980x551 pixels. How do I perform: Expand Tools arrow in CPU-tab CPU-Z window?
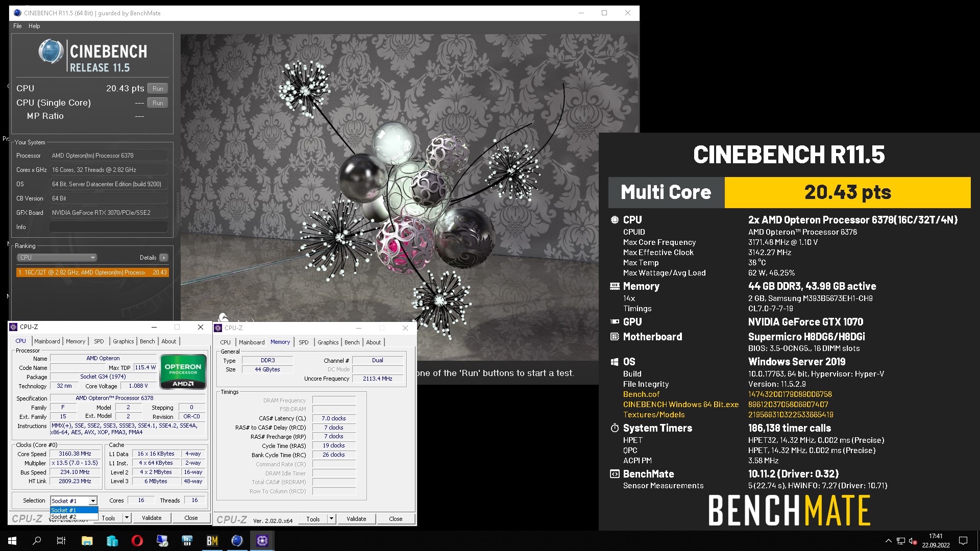pos(127,518)
